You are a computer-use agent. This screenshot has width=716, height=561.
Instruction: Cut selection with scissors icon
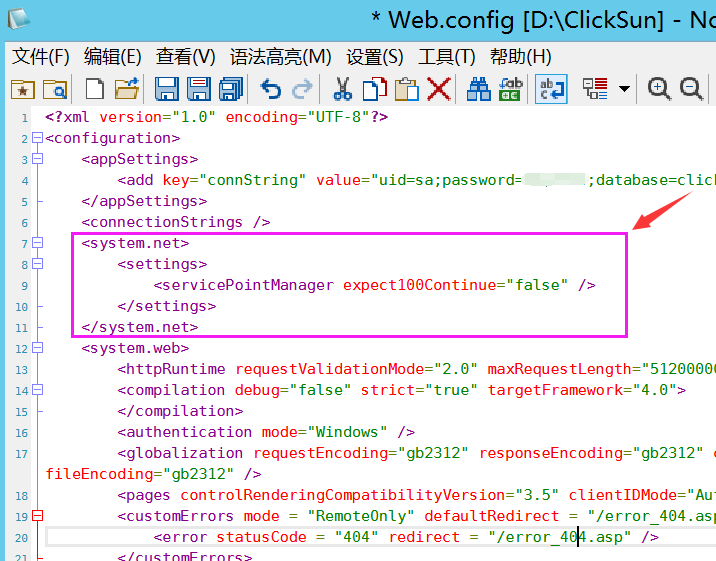click(x=342, y=89)
